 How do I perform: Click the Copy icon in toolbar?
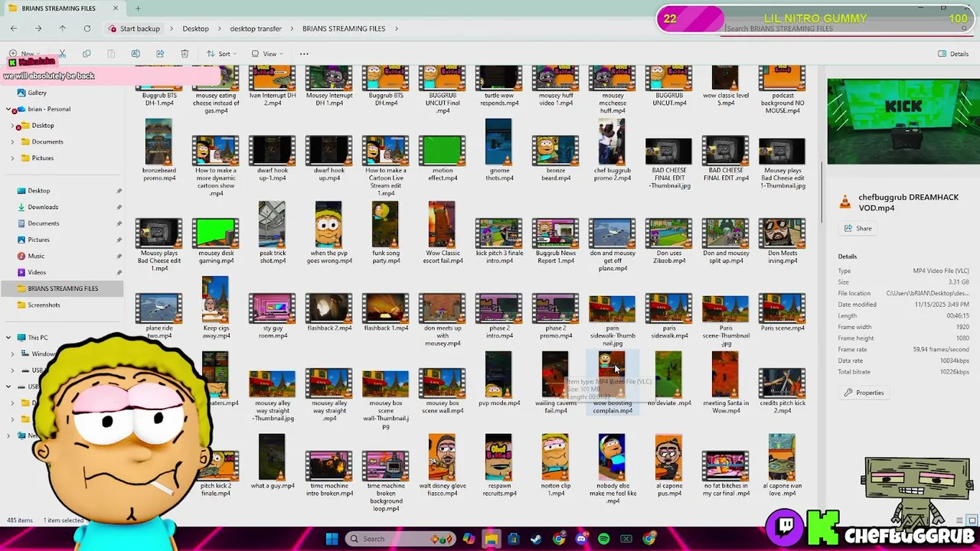click(x=87, y=54)
